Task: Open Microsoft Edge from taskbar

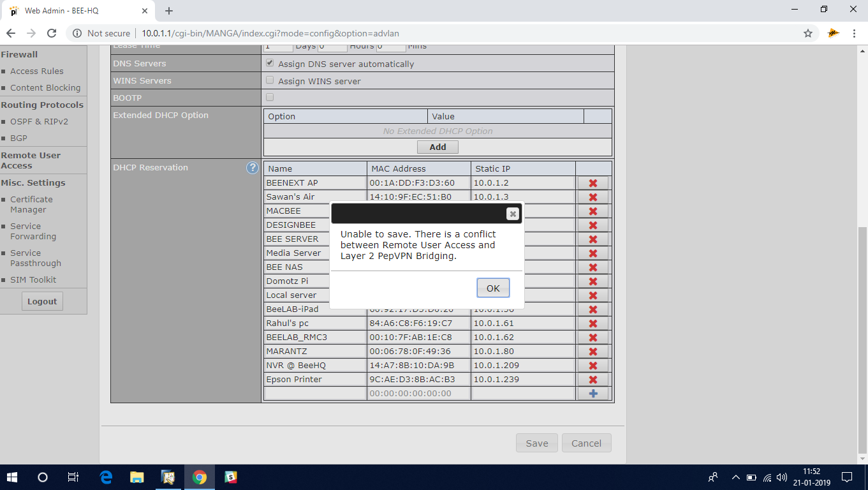Action: tap(106, 477)
